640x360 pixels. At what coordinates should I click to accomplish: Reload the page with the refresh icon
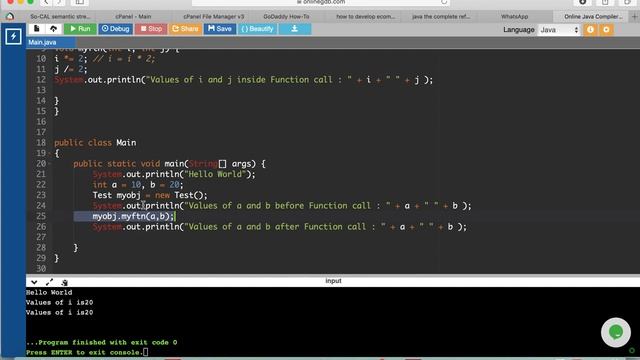(444, 2)
